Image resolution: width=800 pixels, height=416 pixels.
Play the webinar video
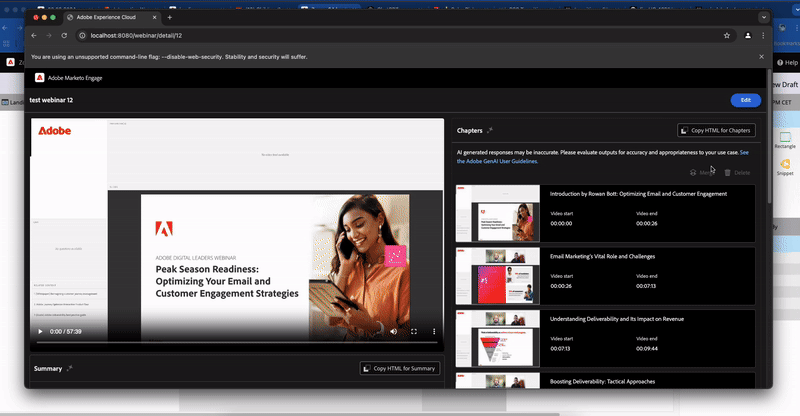point(40,331)
